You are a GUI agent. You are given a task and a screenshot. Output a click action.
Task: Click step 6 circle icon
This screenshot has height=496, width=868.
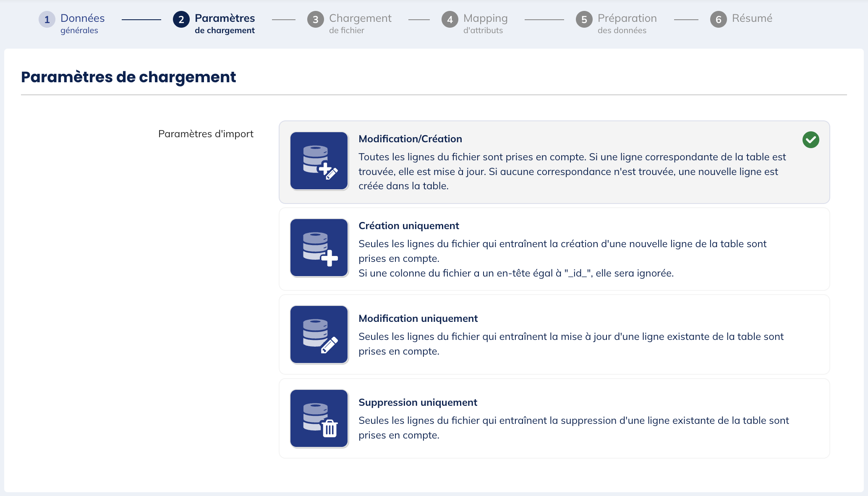[718, 19]
